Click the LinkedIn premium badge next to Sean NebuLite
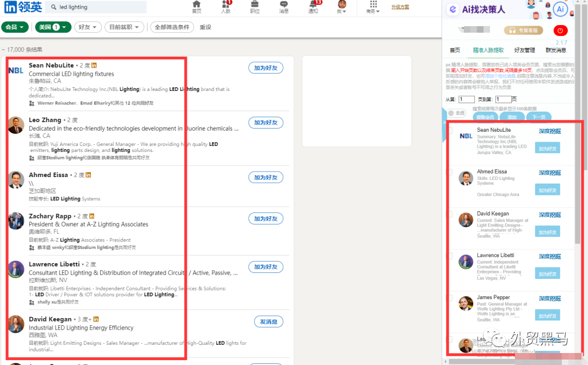 tap(94, 65)
